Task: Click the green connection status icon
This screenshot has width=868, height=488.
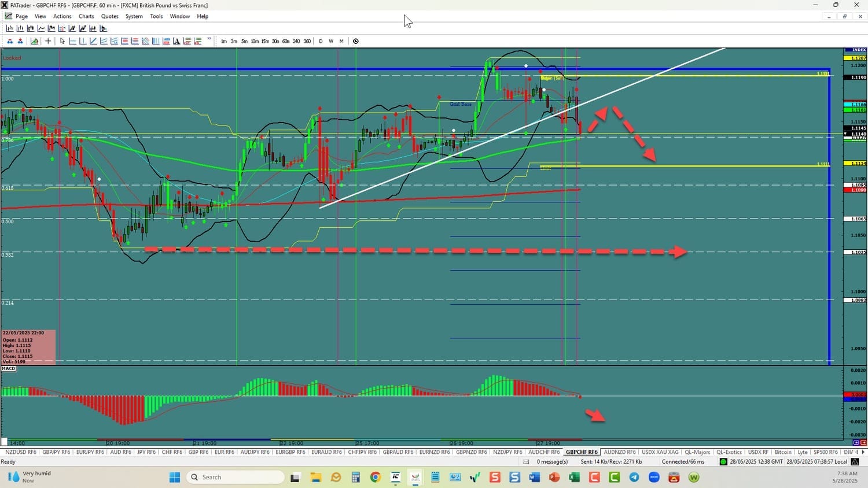Action: pyautogui.click(x=723, y=462)
